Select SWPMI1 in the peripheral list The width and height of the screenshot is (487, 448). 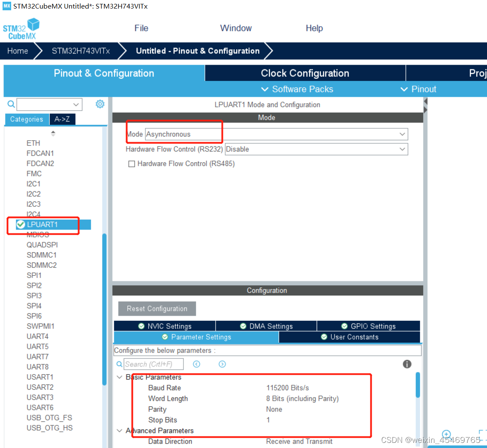point(40,326)
